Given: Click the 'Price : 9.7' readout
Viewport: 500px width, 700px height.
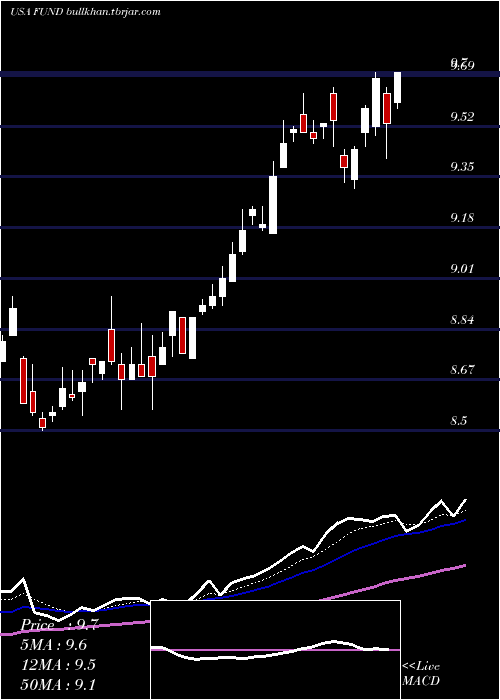Looking at the screenshot, I should (60, 625).
